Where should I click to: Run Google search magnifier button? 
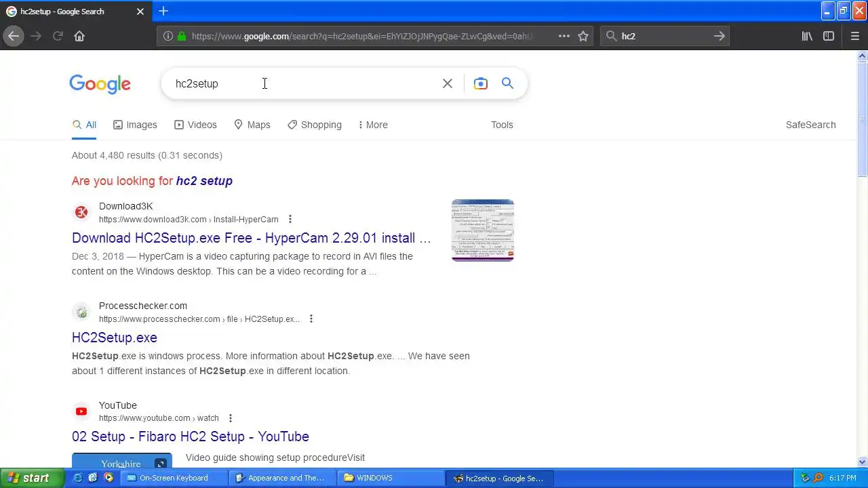click(x=507, y=83)
